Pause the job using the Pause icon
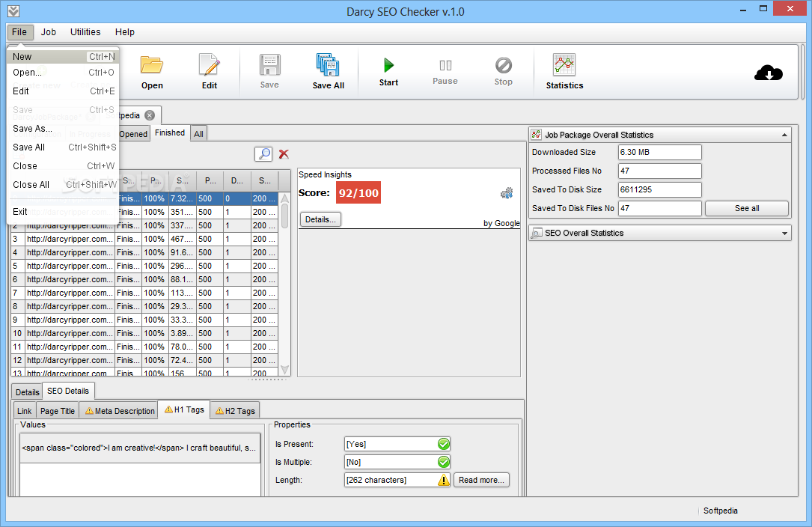812x527 pixels. [445, 65]
